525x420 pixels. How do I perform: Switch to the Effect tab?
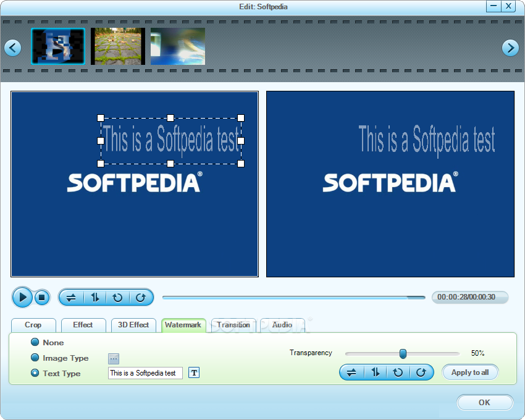coord(83,325)
